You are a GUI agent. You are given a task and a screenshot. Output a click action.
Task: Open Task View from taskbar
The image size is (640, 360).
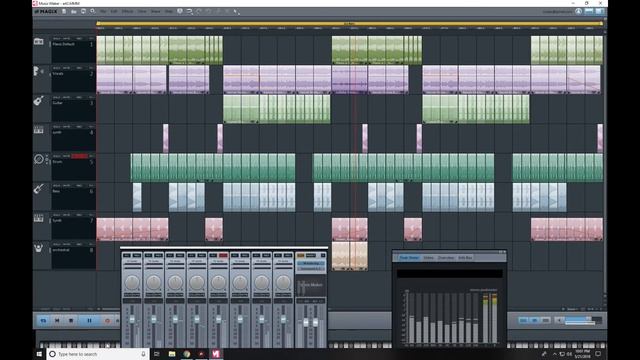pyautogui.click(x=156, y=354)
